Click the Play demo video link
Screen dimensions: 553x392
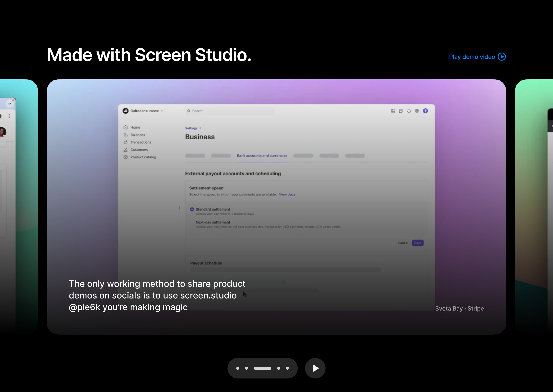477,57
